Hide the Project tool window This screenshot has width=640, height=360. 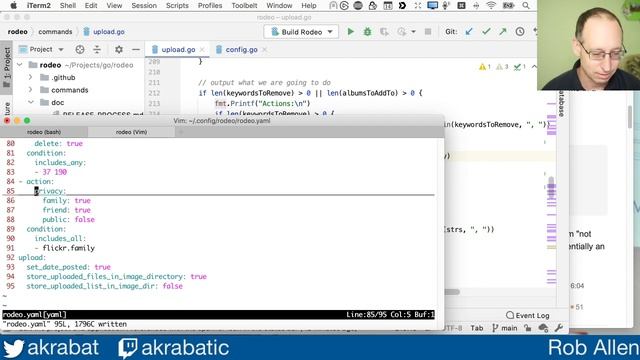pyautogui.click(x=136, y=49)
